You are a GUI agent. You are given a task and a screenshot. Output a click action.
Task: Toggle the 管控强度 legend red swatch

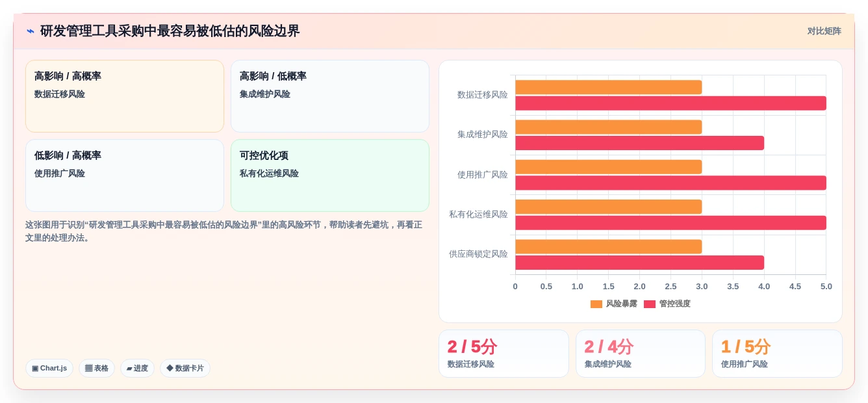coord(650,304)
